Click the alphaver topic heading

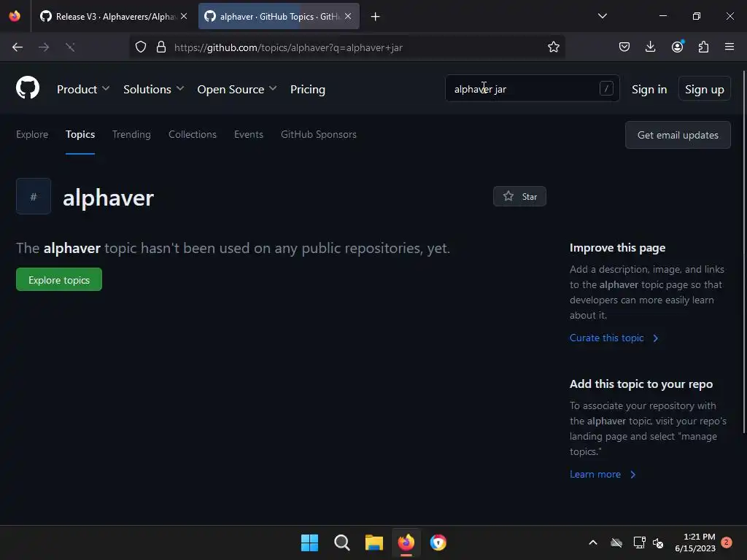108,197
